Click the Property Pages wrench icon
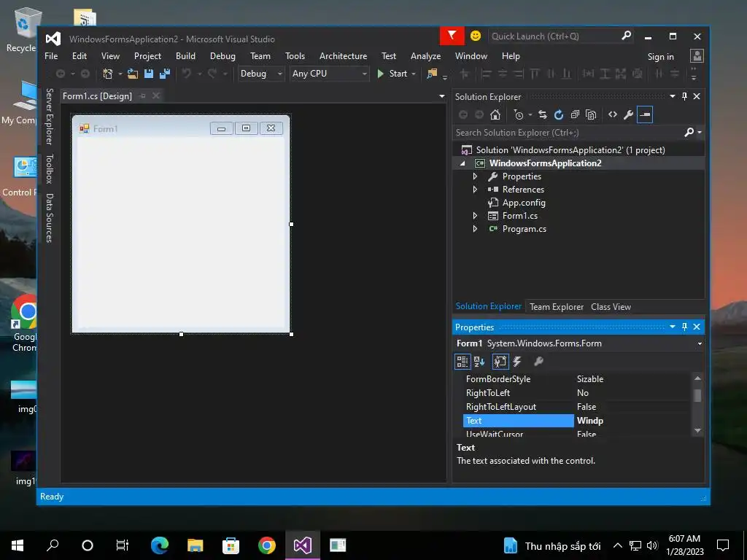 (x=538, y=362)
